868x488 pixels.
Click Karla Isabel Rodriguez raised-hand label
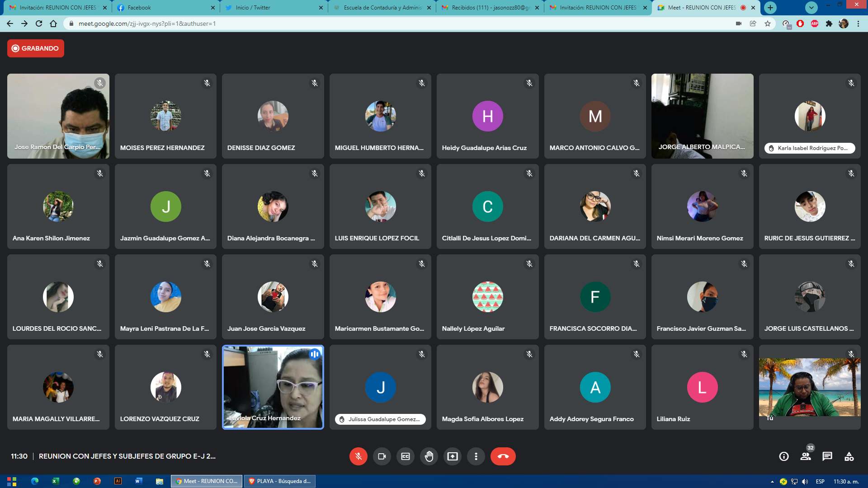[810, 148]
